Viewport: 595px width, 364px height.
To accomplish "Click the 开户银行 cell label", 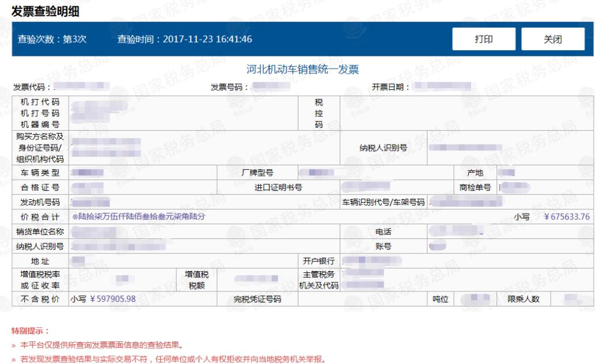I will click(x=319, y=261).
